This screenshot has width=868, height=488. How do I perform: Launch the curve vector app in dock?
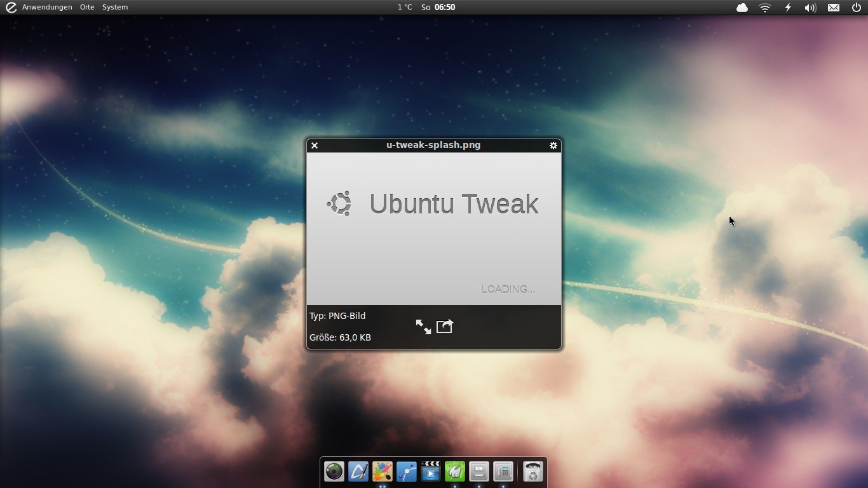407,471
